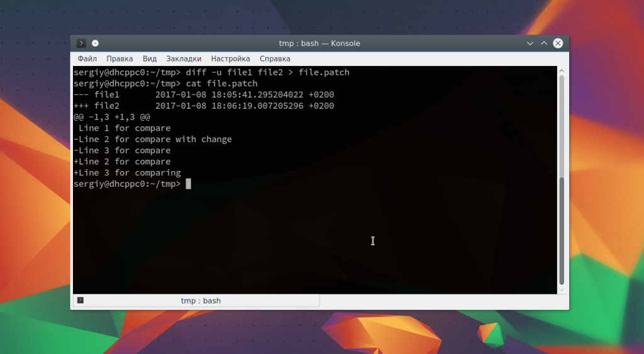The image size is (644, 354).
Task: Click the '+Line 3 for comparing' line
Action: [127, 172]
